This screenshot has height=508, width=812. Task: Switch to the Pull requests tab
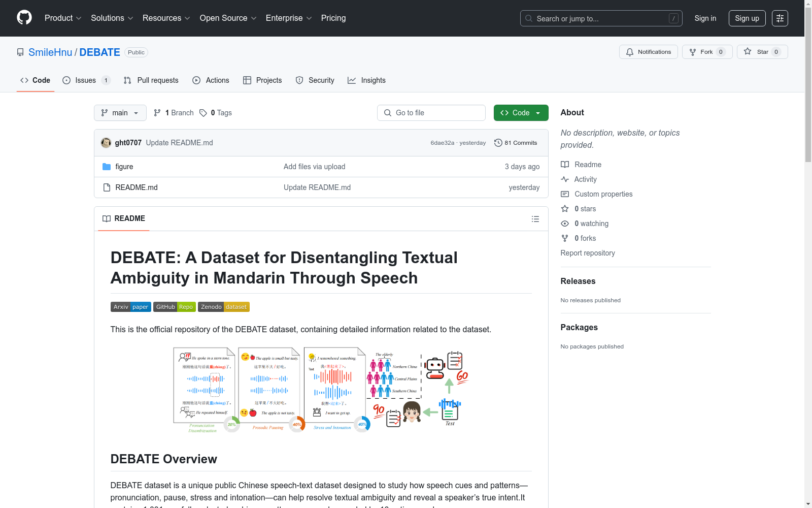pyautogui.click(x=151, y=80)
